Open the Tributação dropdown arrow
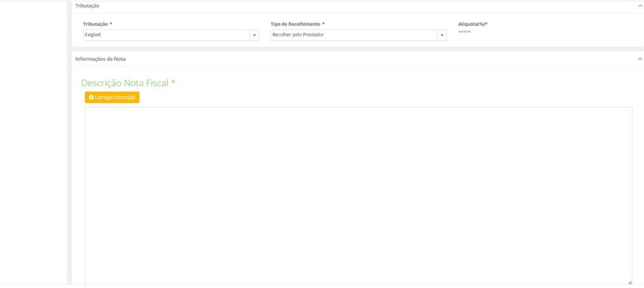Image resolution: width=644 pixels, height=288 pixels. click(x=255, y=35)
